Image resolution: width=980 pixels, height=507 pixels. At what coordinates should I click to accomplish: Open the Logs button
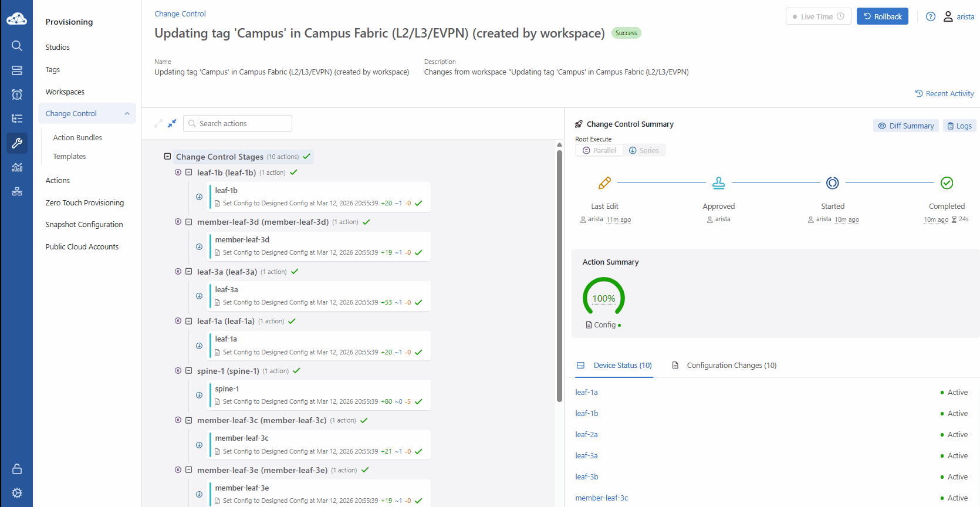click(959, 126)
